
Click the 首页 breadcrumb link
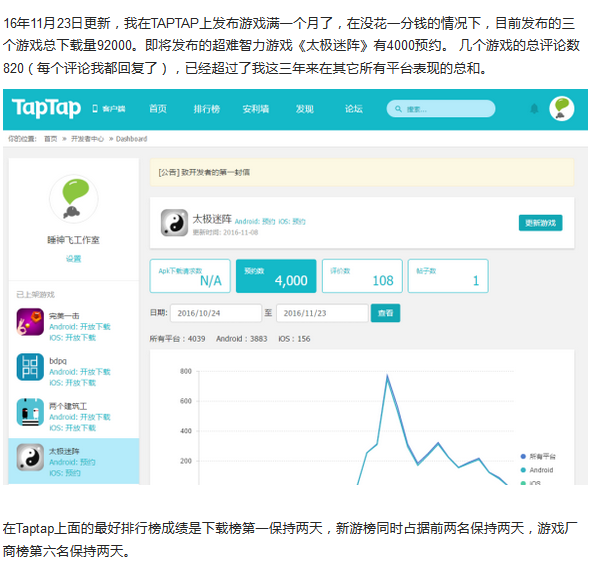(x=51, y=139)
